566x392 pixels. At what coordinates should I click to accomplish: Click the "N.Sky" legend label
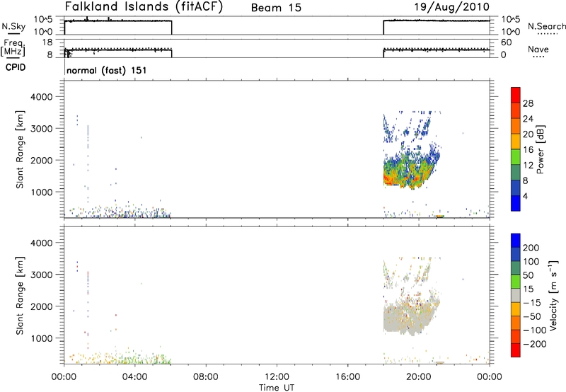[x=13, y=26]
